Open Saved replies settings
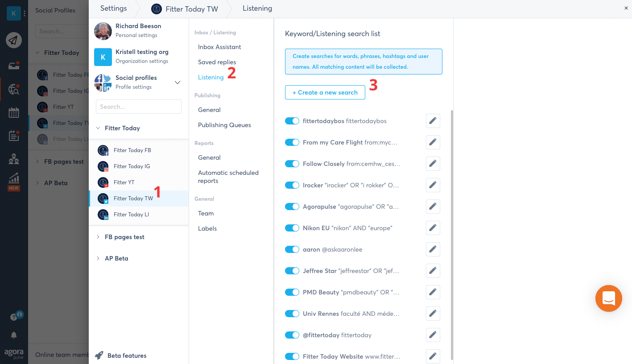Screen dimensions: 632x364 pos(217,62)
